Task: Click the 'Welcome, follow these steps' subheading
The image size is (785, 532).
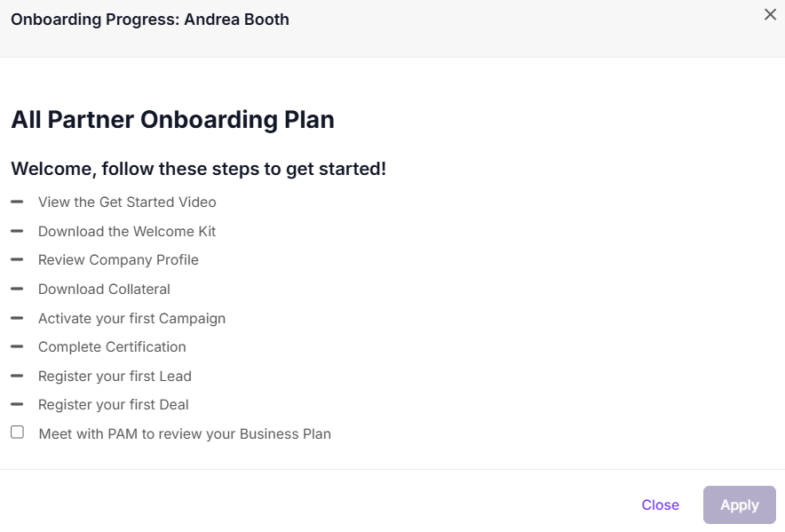Action: click(197, 168)
